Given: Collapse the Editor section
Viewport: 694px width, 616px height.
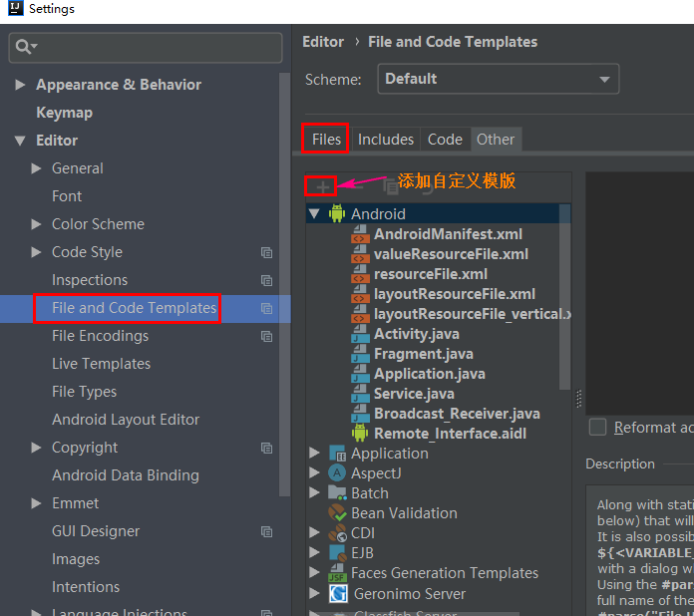Looking at the screenshot, I should tap(20, 141).
